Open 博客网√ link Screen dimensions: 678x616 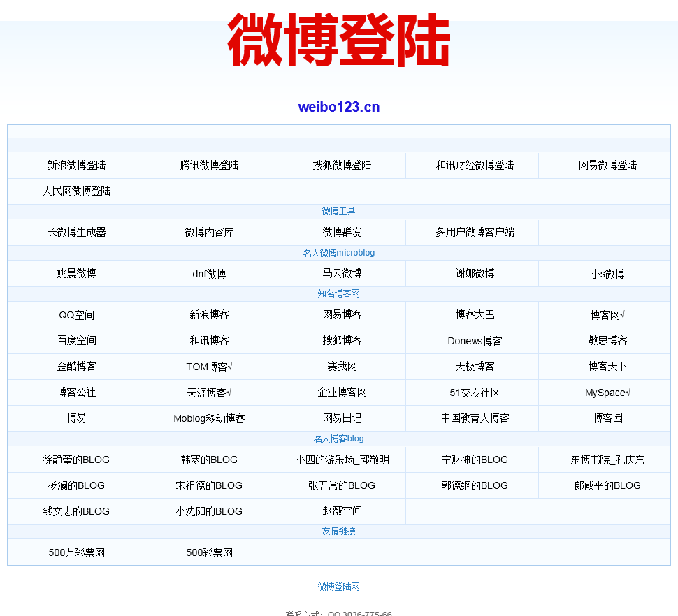pyautogui.click(x=607, y=315)
